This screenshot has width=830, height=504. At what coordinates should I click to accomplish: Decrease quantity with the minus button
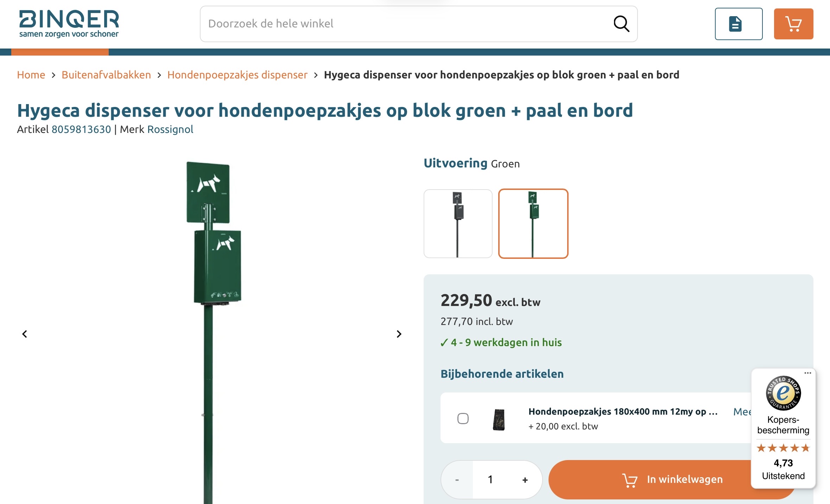click(x=457, y=480)
